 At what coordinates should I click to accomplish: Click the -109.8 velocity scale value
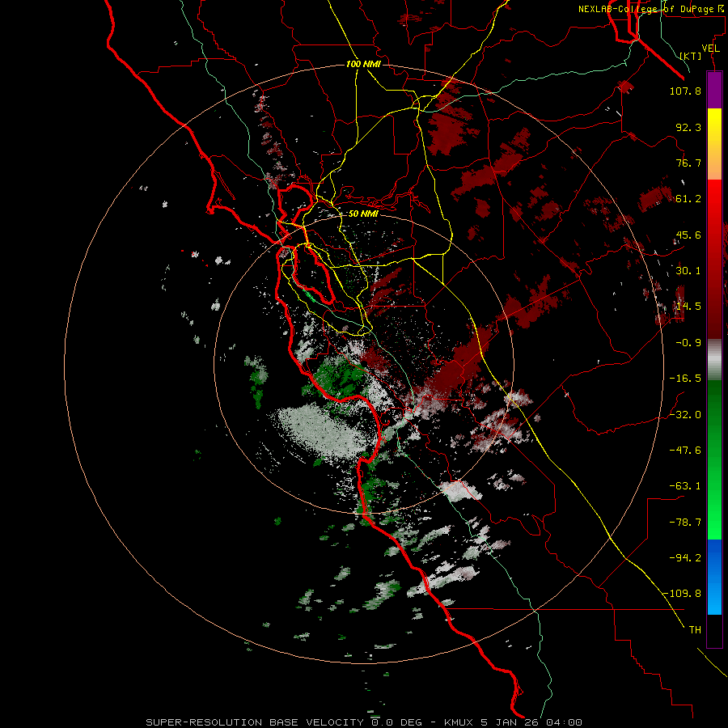(683, 594)
